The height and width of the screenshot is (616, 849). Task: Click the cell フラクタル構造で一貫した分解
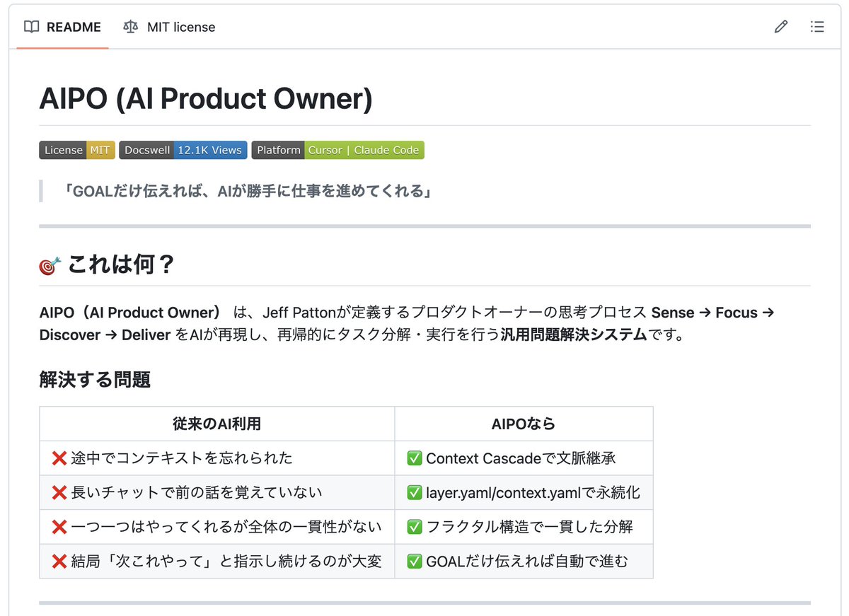coord(524,527)
